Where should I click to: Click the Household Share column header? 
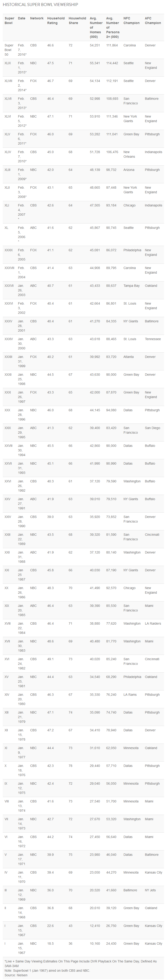[77, 21]
